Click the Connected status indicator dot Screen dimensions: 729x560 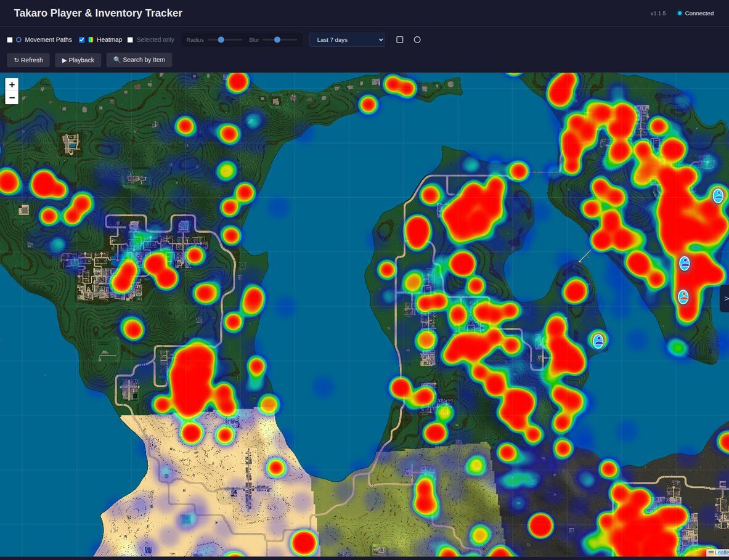678,12
